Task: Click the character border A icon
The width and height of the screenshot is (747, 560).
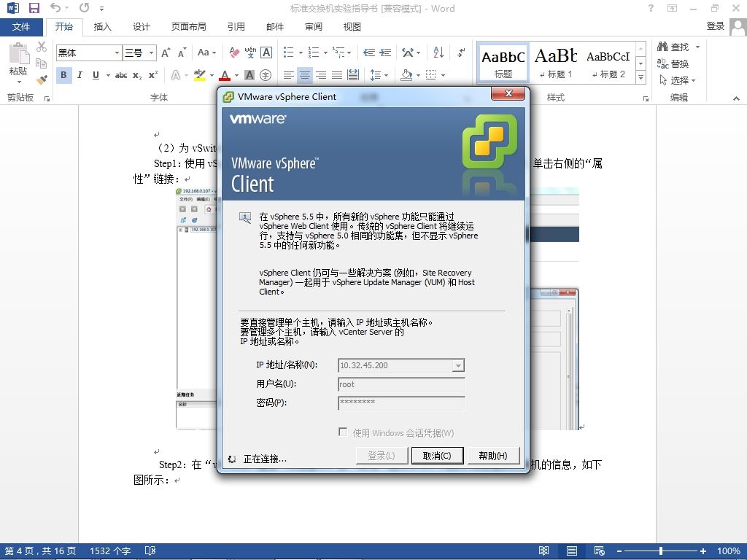Action: click(266, 52)
